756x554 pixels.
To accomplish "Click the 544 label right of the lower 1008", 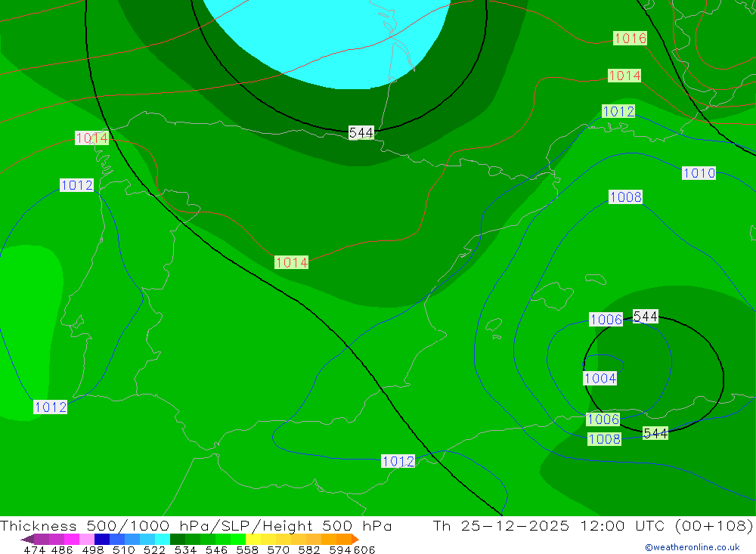I will (655, 434).
